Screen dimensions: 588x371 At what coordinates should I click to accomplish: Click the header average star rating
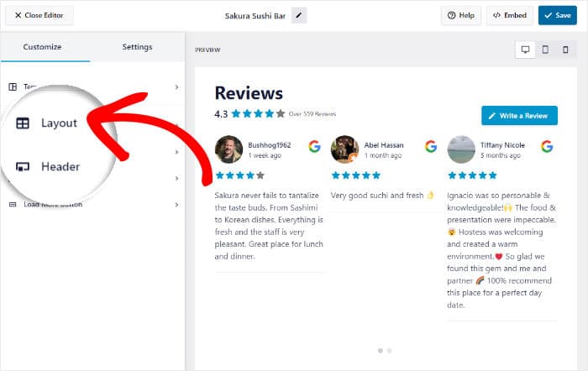(x=258, y=113)
